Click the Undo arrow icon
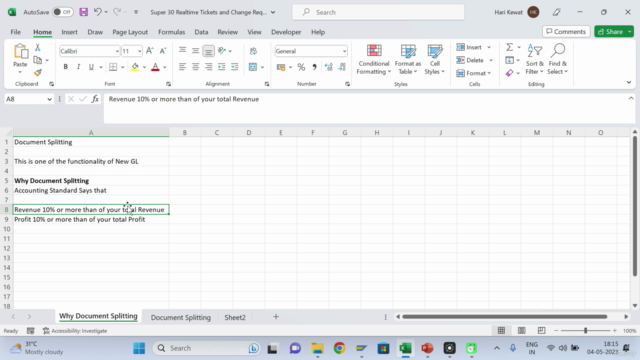 98,12
